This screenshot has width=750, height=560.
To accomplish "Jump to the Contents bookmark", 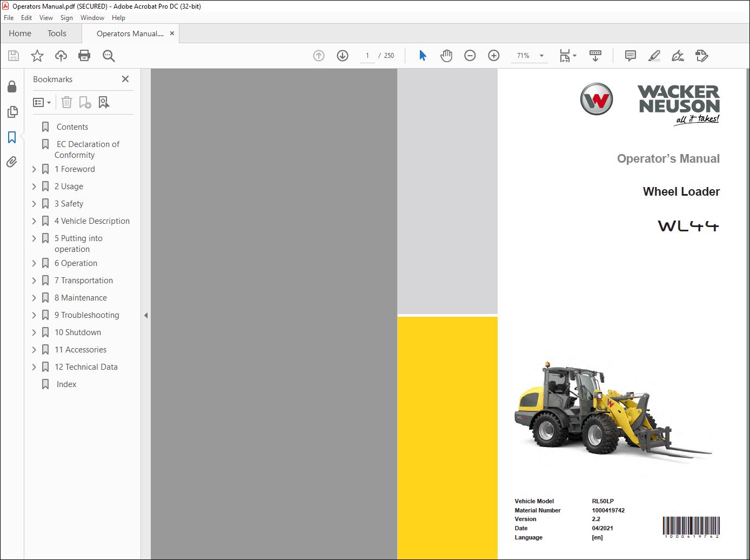I will (x=72, y=127).
